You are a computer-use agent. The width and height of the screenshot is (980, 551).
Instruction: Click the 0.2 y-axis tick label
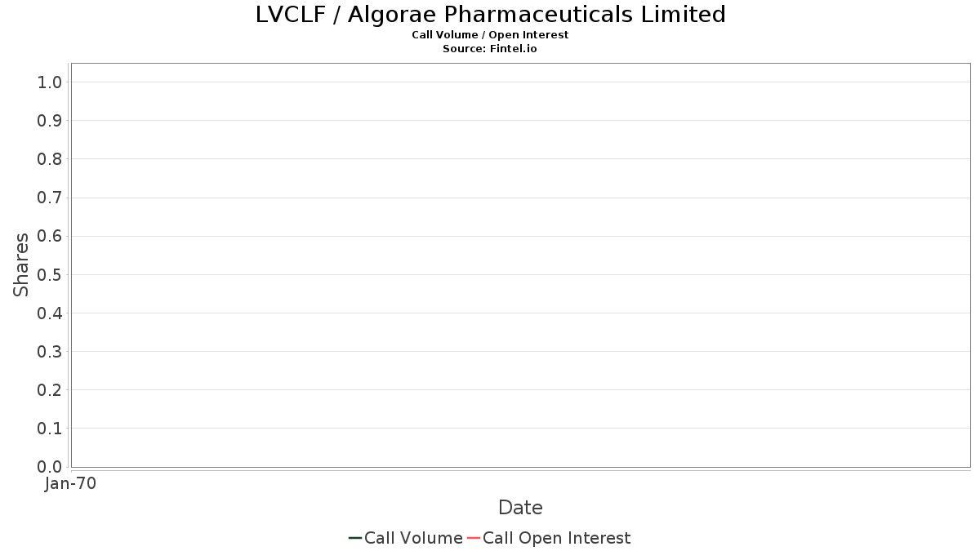click(50, 389)
